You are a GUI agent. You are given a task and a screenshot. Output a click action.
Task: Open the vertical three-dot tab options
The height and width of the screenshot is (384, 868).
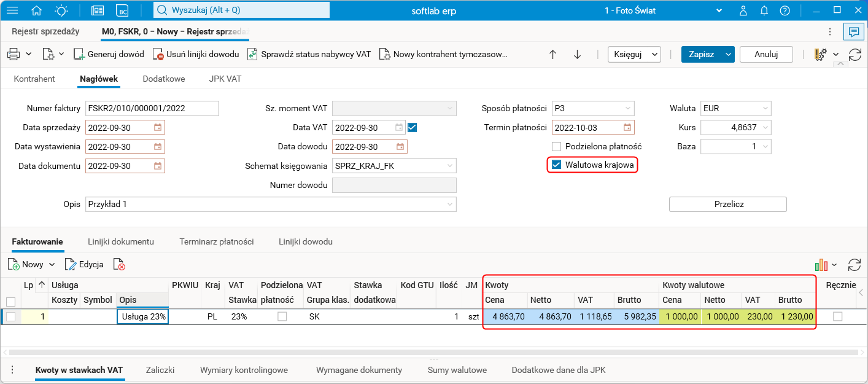tap(831, 32)
